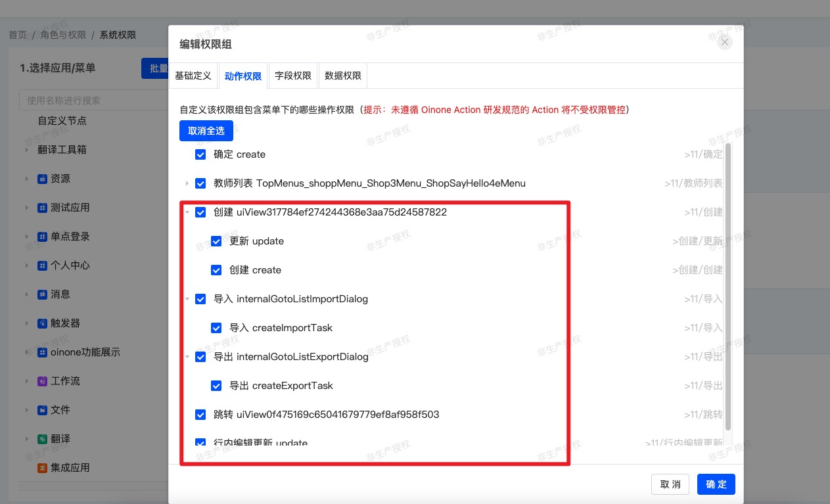Click the 测试应用 app icon
Viewport: 830px width, 504px height.
click(x=42, y=208)
